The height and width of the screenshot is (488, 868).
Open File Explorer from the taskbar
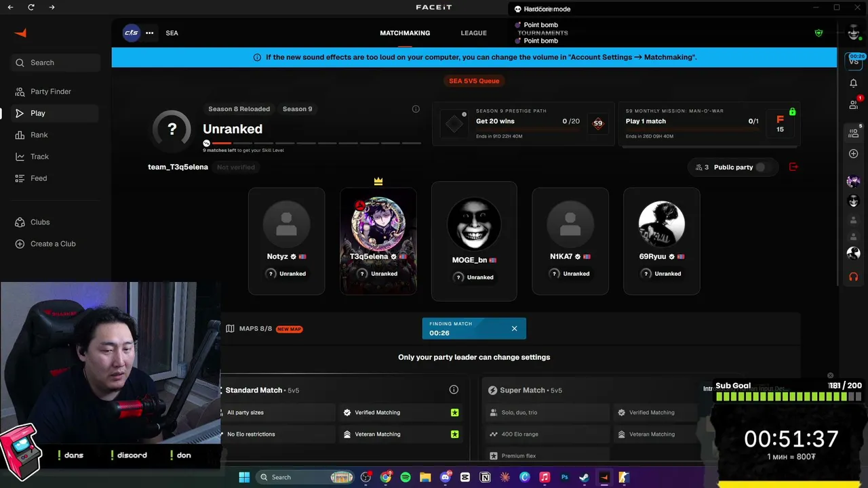(x=425, y=477)
